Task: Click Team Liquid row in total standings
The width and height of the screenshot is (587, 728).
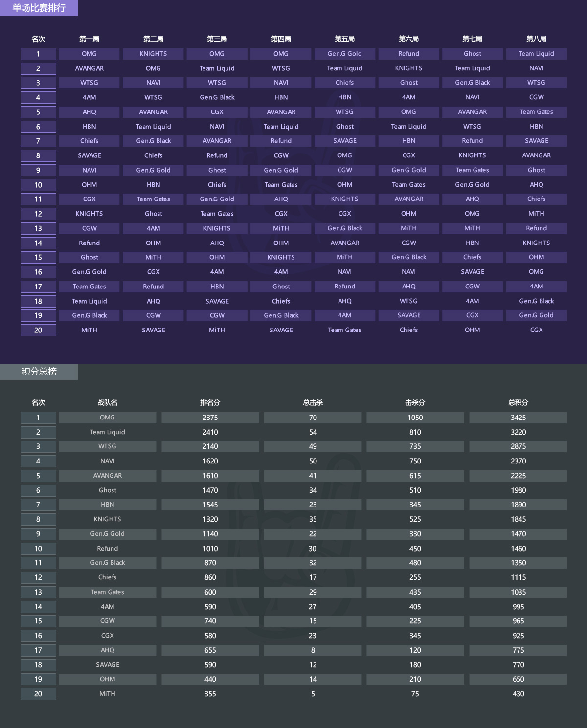Action: click(293, 432)
